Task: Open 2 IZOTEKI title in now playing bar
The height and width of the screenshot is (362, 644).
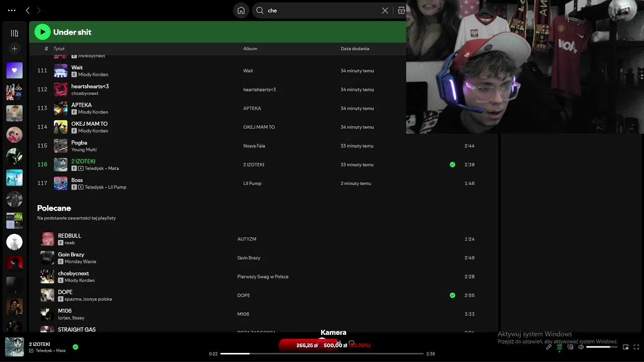Action: click(x=40, y=344)
